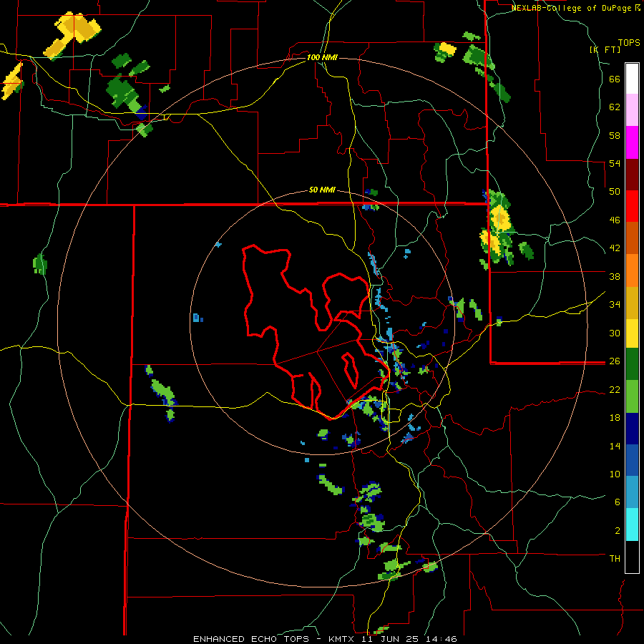Image resolution: width=644 pixels, height=644 pixels.
Task: Click the '50 NMI' range ring label
Action: click(322, 190)
